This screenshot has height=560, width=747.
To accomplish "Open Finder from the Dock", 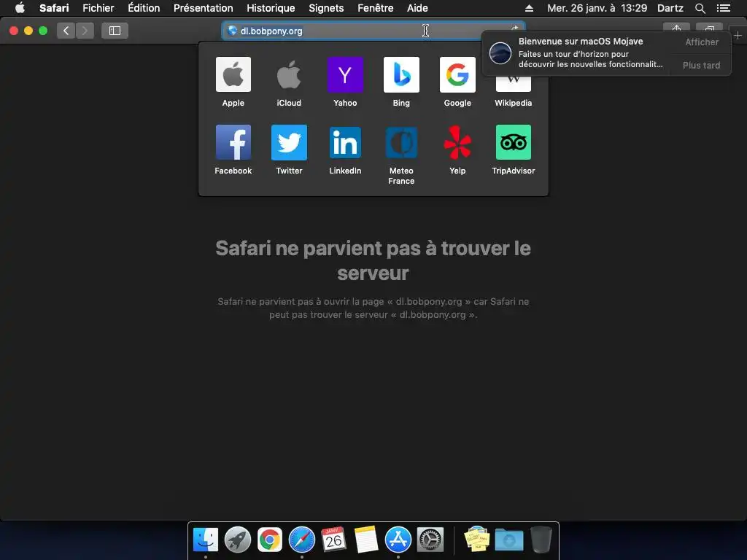I will 205,540.
